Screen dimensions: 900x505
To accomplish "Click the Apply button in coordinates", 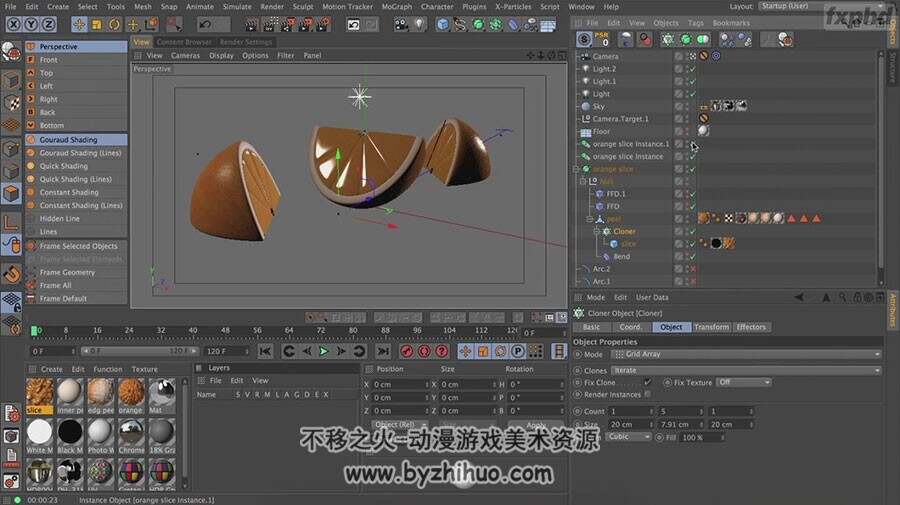I will coord(536,425).
